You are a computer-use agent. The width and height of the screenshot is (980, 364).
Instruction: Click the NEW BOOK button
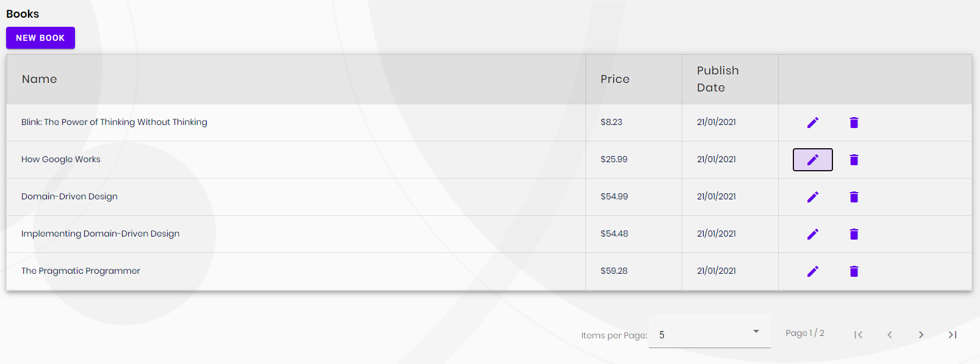point(40,38)
